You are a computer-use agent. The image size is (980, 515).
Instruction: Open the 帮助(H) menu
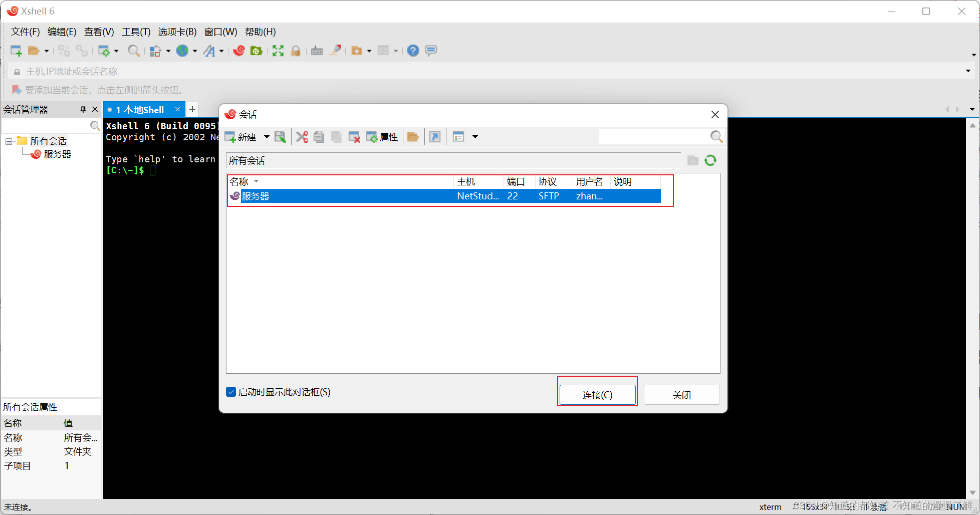coord(260,32)
